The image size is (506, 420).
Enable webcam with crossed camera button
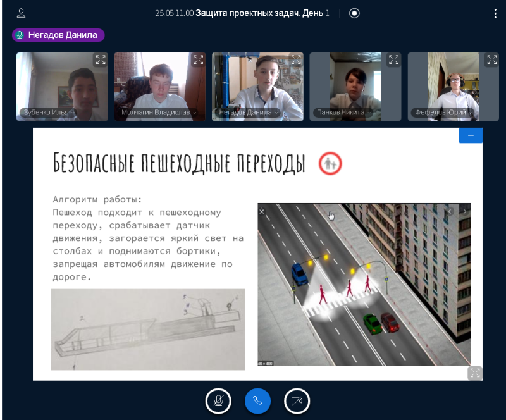tap(297, 400)
